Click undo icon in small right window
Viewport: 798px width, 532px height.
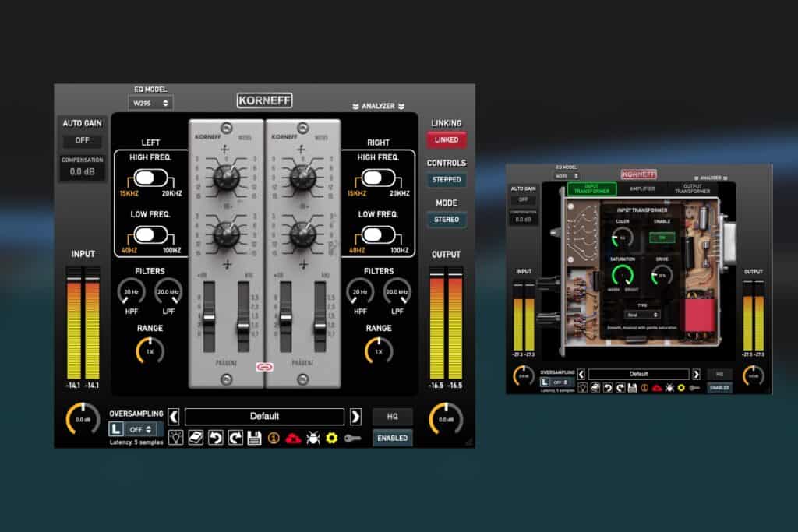coord(608,388)
